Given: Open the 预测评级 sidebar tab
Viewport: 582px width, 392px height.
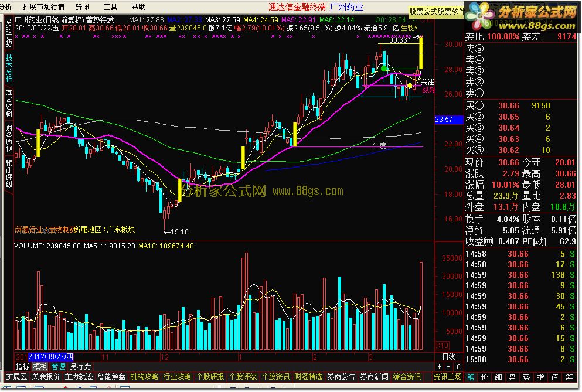Looking at the screenshot, I should (9, 173).
